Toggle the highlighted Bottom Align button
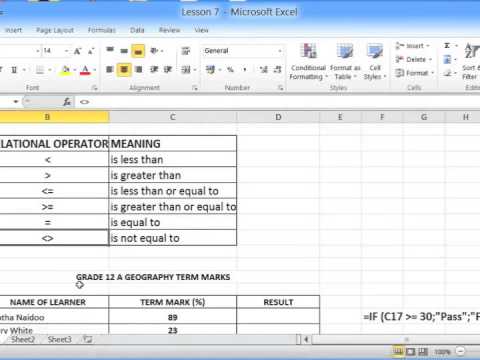The height and width of the screenshot is (360, 480). pos(138,51)
